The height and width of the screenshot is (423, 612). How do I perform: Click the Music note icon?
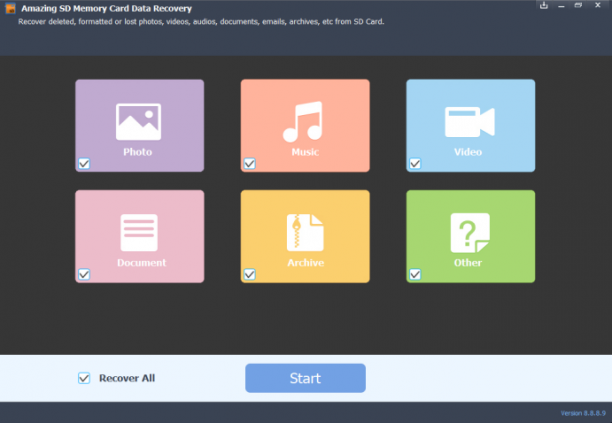[x=303, y=122]
